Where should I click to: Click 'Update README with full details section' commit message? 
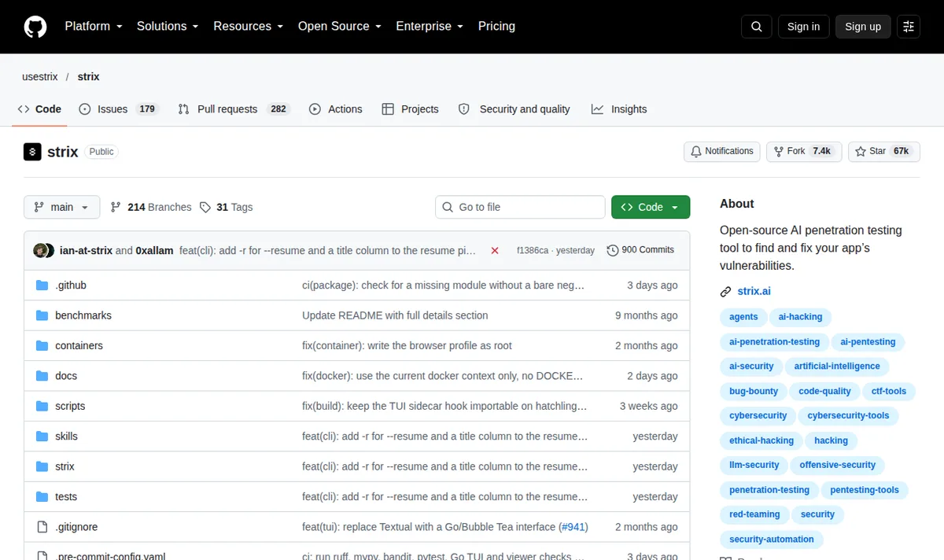[395, 315]
